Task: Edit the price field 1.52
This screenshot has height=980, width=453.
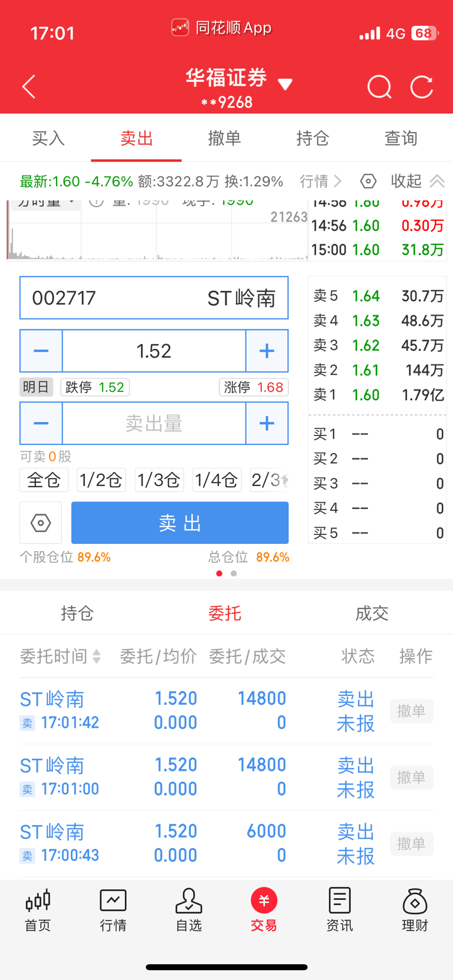Action: (154, 351)
